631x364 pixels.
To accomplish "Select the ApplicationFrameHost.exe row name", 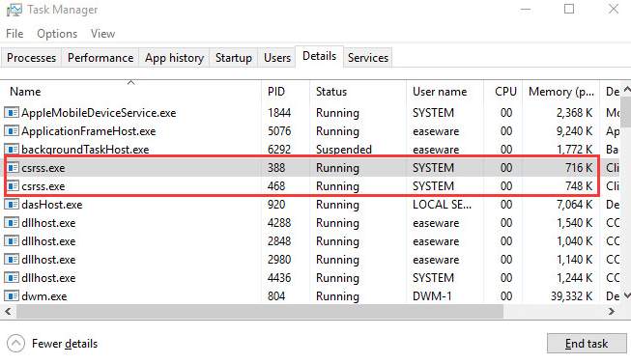I will pos(89,131).
